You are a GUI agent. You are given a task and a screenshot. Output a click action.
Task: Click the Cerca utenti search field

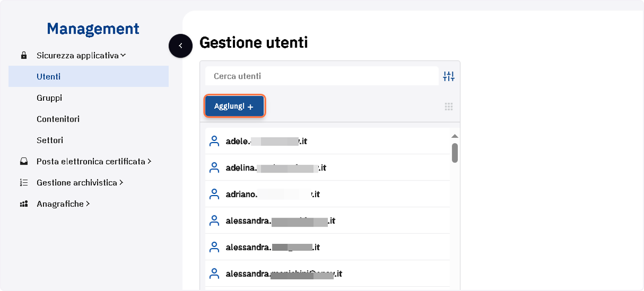click(322, 76)
